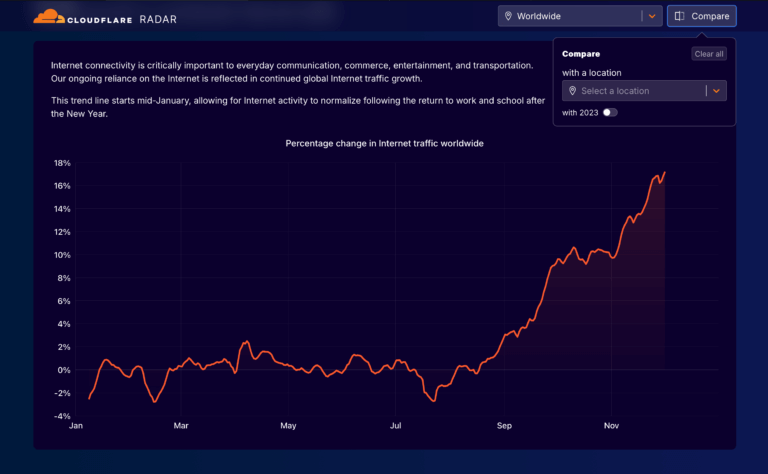The width and height of the screenshot is (768, 474).
Task: Open the 'Select a location' dropdown chevron
Action: click(716, 91)
